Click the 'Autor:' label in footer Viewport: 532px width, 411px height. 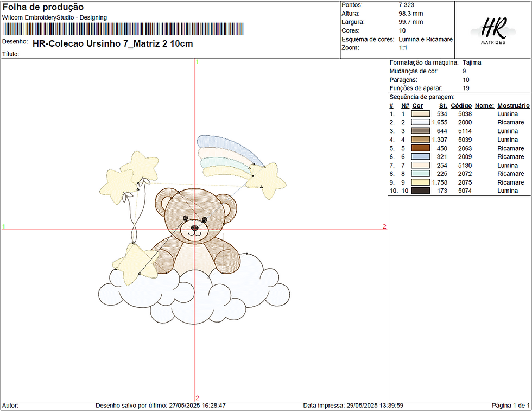tap(10, 406)
